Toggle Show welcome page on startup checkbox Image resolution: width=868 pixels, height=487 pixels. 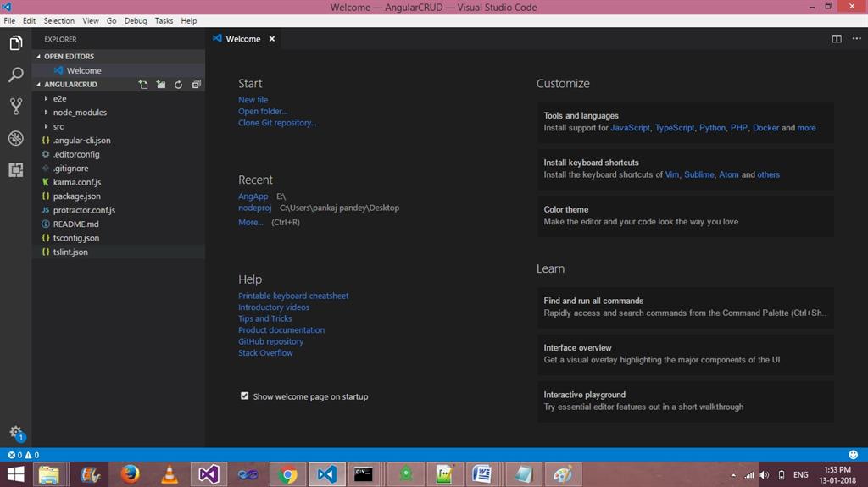click(245, 396)
